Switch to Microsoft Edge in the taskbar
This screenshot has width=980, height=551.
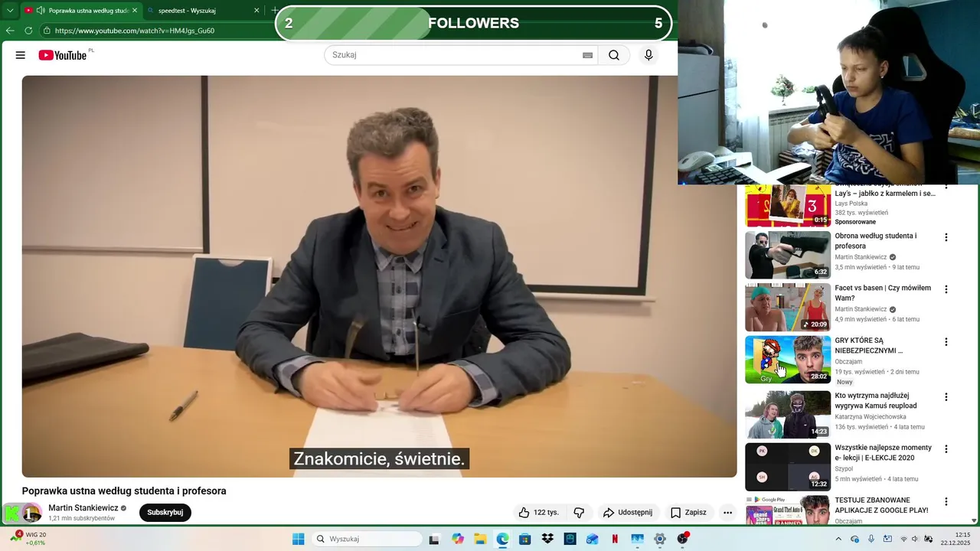[502, 539]
